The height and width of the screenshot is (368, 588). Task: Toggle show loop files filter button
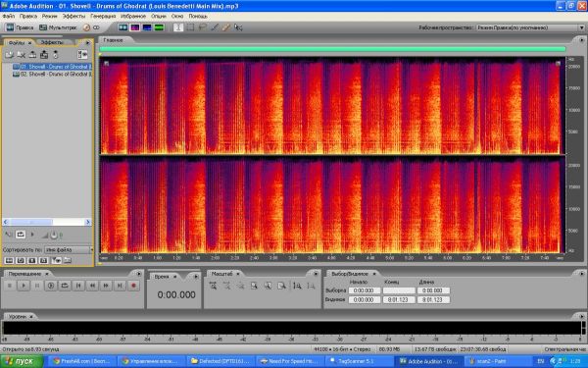pyautogui.click(x=21, y=260)
